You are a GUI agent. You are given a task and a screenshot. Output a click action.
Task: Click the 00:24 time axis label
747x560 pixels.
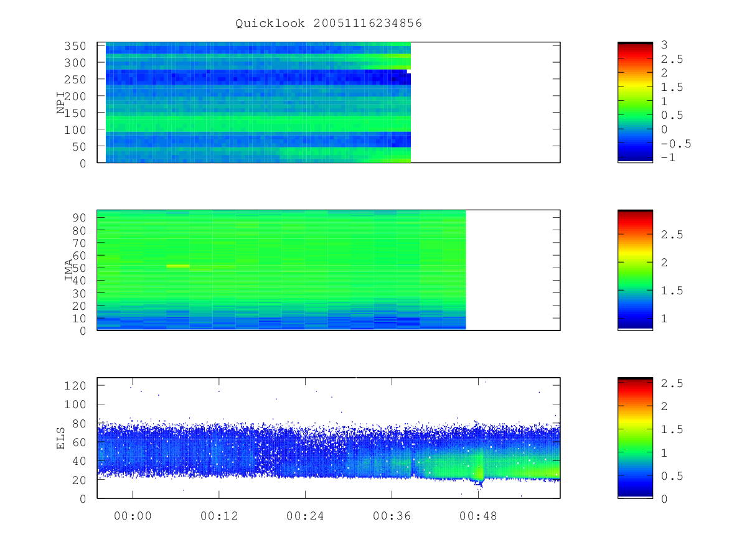pyautogui.click(x=305, y=516)
